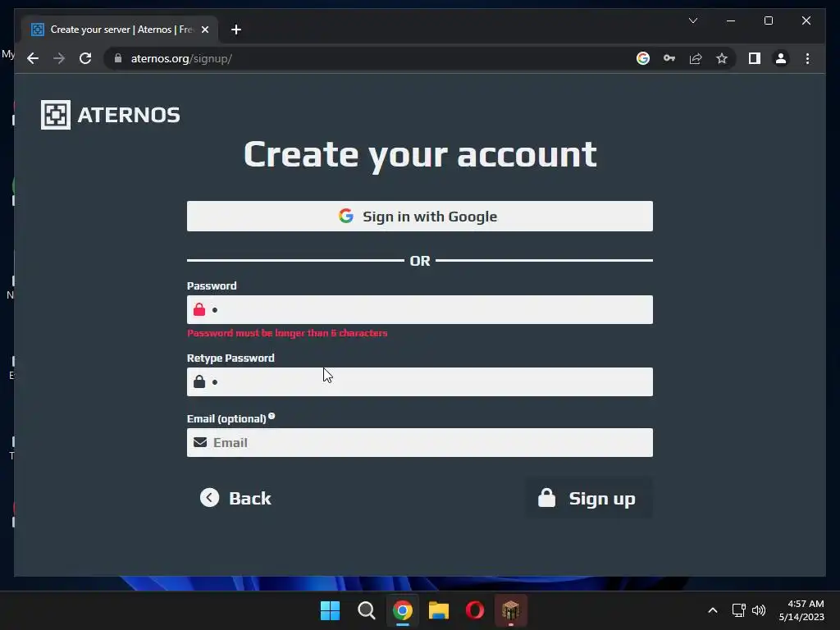Launch Opera from the taskbar
Screen dimensions: 840x630
(x=475, y=610)
